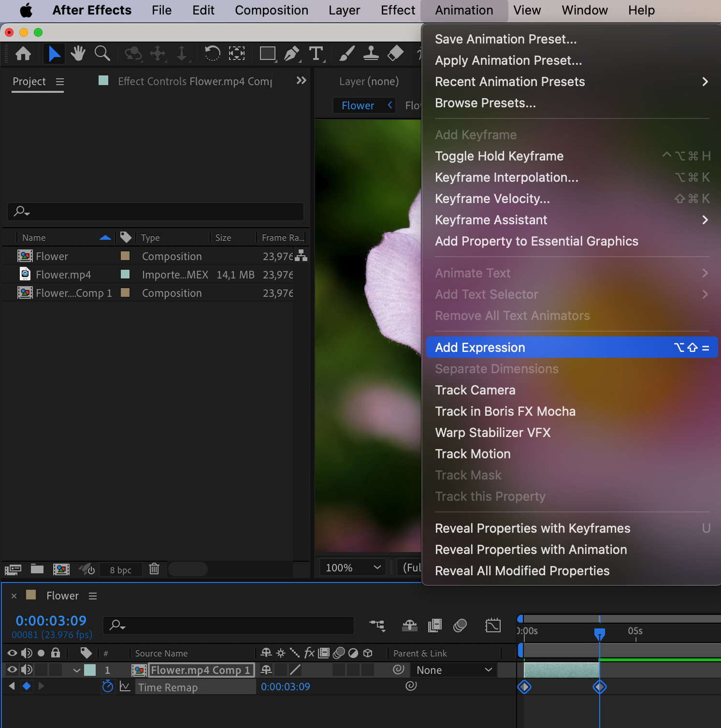Select the Type text tool

click(x=316, y=53)
